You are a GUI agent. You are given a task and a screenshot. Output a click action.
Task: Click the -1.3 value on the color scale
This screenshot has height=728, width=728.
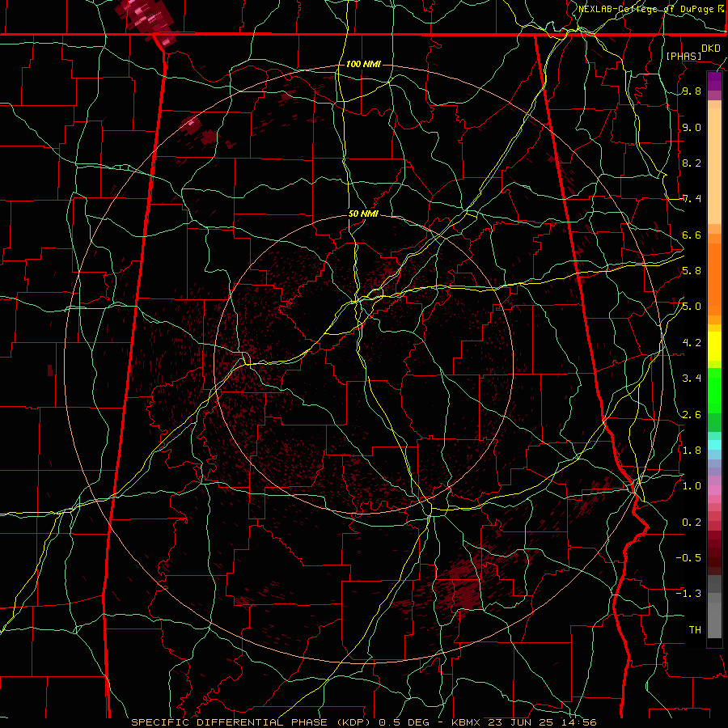688,594
